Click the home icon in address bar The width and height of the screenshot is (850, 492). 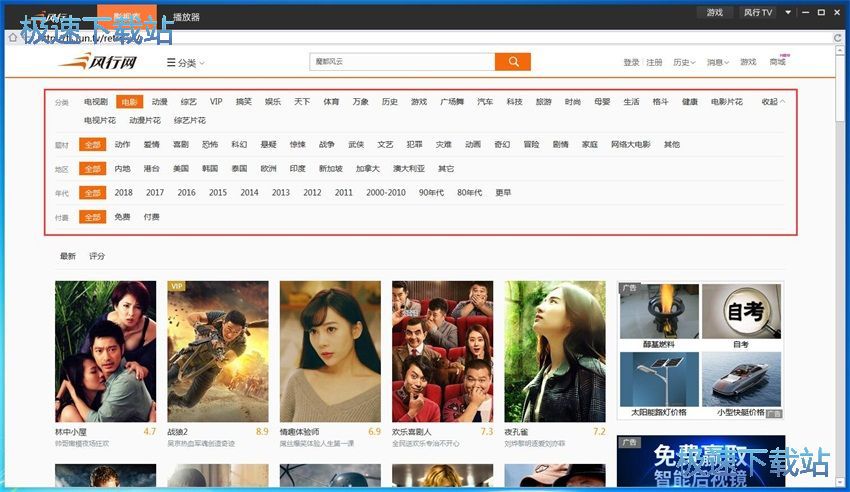tap(12, 37)
